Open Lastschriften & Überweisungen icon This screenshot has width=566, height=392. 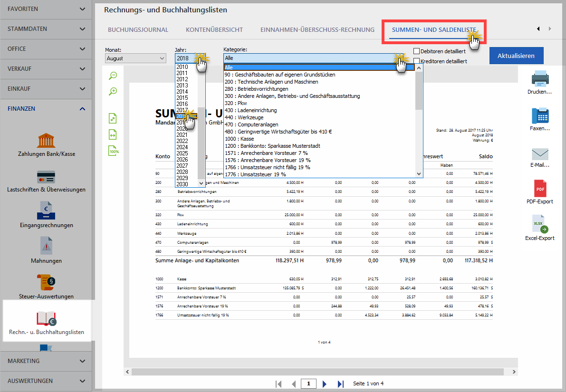tap(46, 177)
